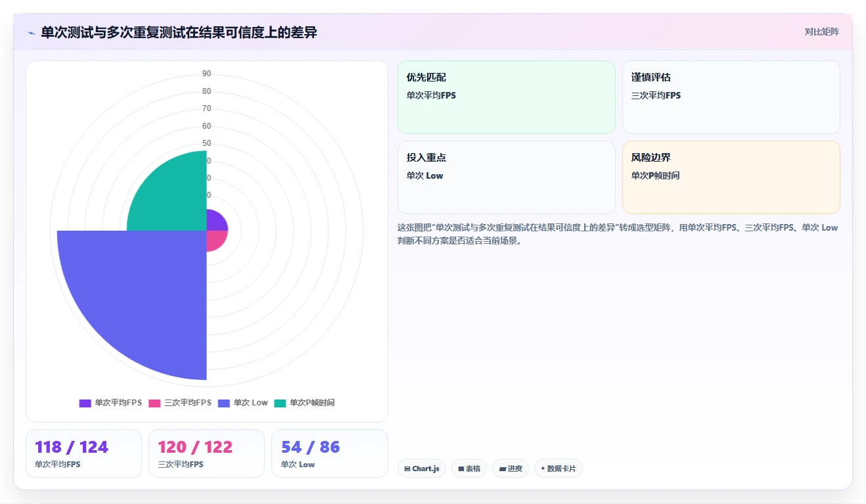This screenshot has height=504, width=866.
Task: Select the 54 / 86 stat card
Action: tap(330, 453)
